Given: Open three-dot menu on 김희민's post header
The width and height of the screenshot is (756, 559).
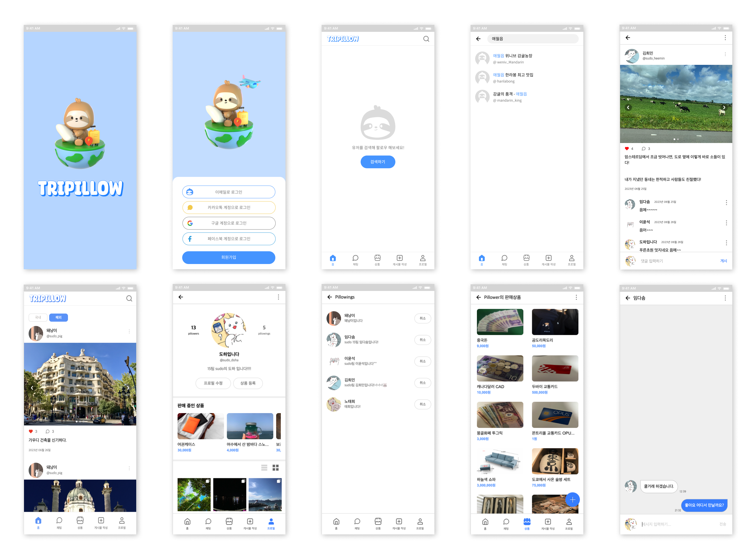Looking at the screenshot, I should [725, 54].
